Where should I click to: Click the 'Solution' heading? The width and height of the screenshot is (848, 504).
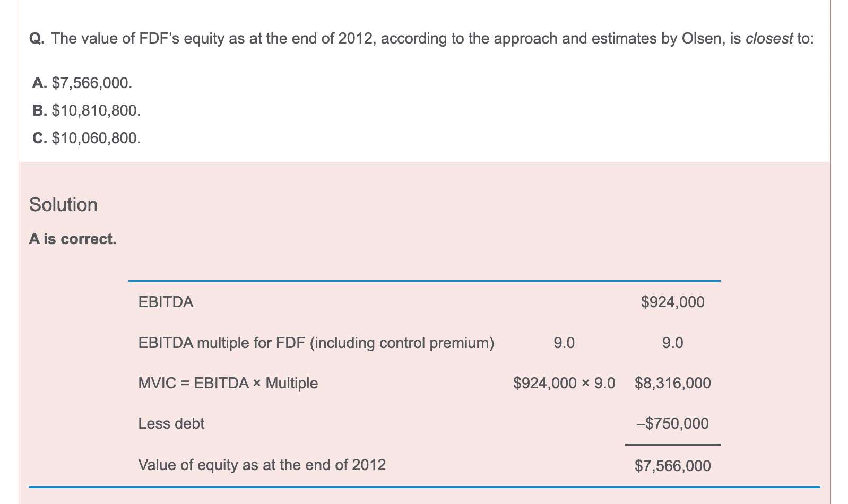tap(63, 205)
